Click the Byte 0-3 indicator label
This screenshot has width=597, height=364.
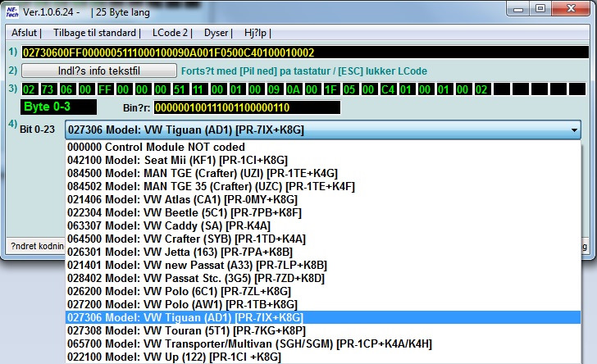tap(59, 107)
